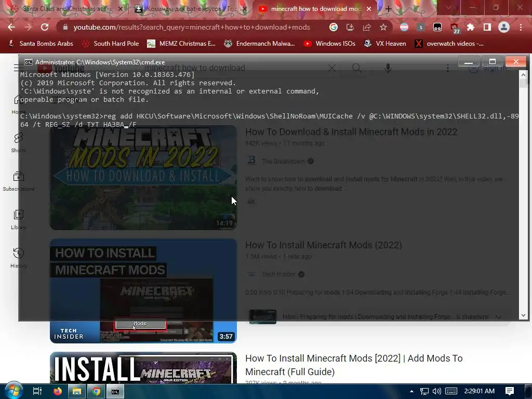The image size is (532, 399).
Task: Open How To Install Minecraft Mods [2022] title
Action: tap(354, 365)
